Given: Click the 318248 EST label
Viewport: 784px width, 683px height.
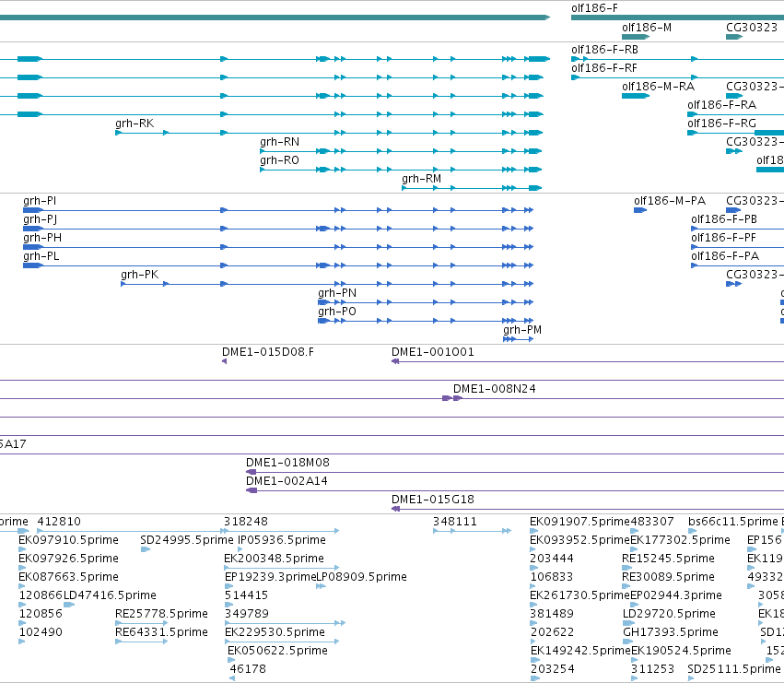Looking at the screenshot, I should coord(245,522).
